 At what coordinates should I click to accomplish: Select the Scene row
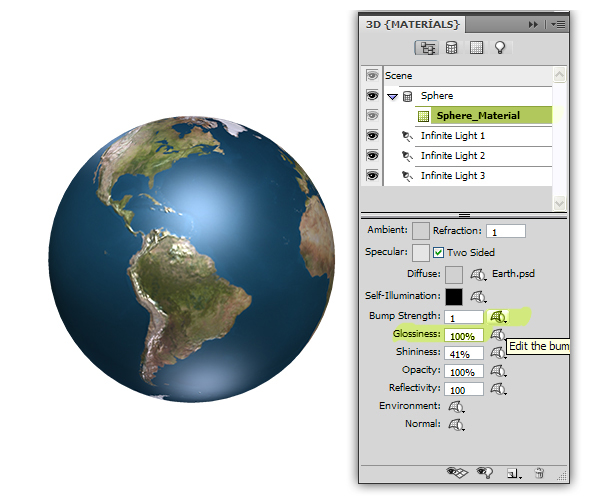pyautogui.click(x=468, y=76)
